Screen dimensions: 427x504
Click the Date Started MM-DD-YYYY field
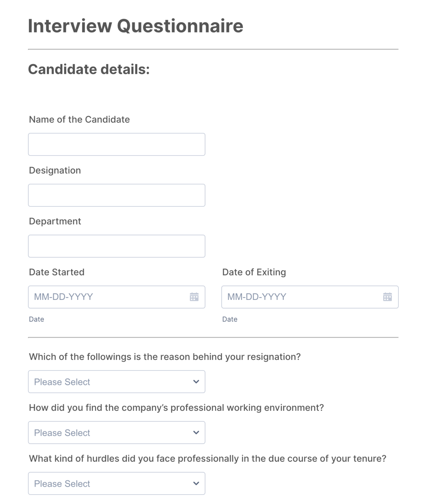(x=98, y=297)
